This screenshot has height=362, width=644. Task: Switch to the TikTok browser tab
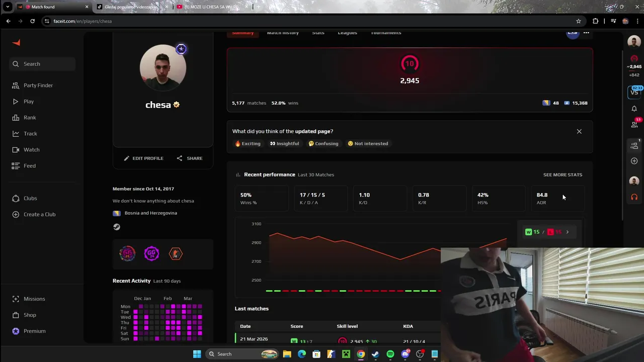[133, 7]
